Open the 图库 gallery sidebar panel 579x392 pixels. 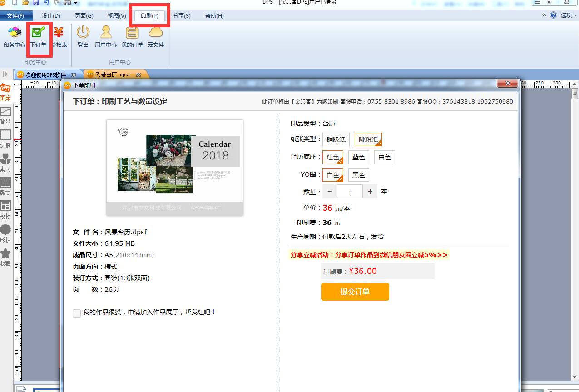click(5, 92)
